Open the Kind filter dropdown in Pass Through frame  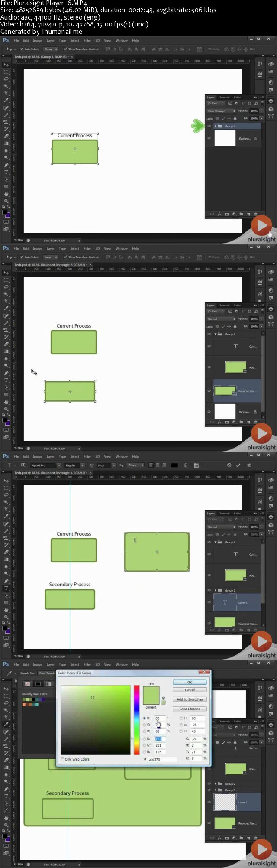coord(216,104)
